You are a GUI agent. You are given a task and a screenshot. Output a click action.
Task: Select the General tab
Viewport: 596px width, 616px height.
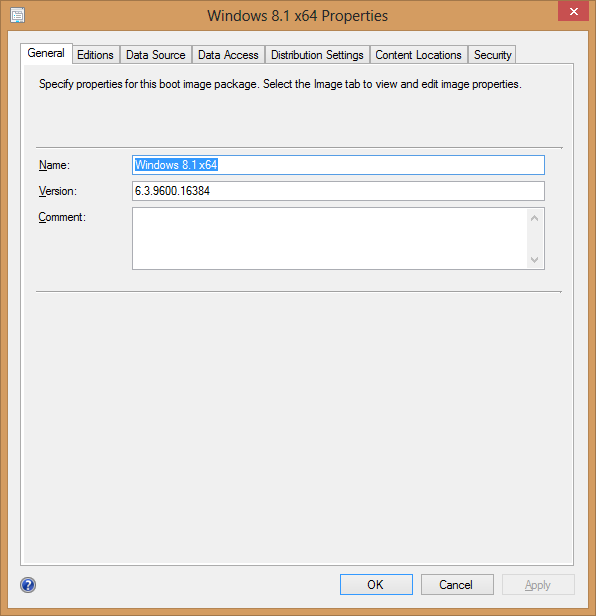coord(46,53)
